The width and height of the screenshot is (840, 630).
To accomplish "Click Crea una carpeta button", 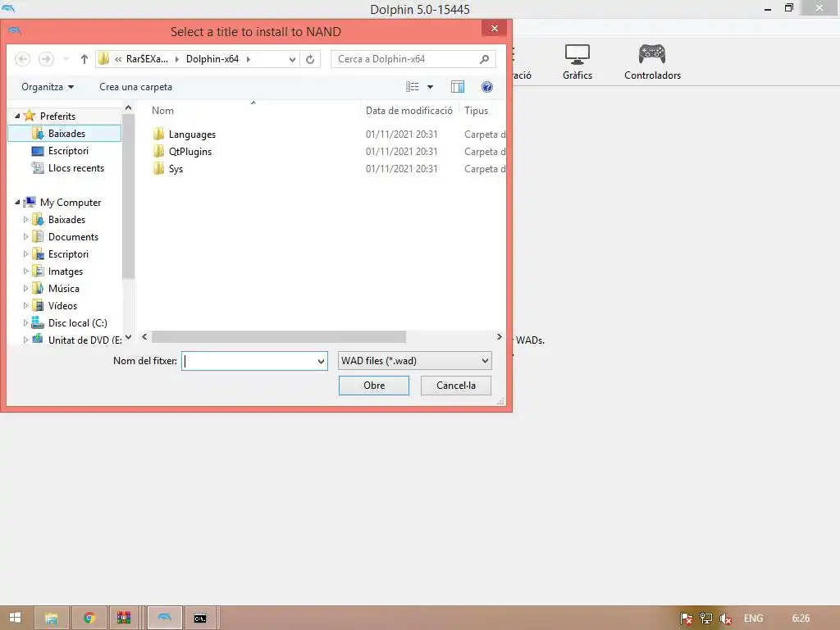I will (x=135, y=87).
